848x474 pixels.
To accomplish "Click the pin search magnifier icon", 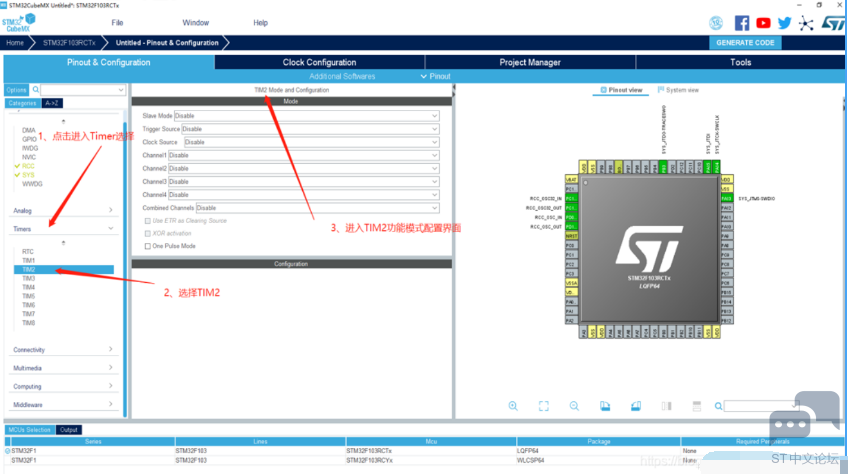I will pyautogui.click(x=718, y=406).
